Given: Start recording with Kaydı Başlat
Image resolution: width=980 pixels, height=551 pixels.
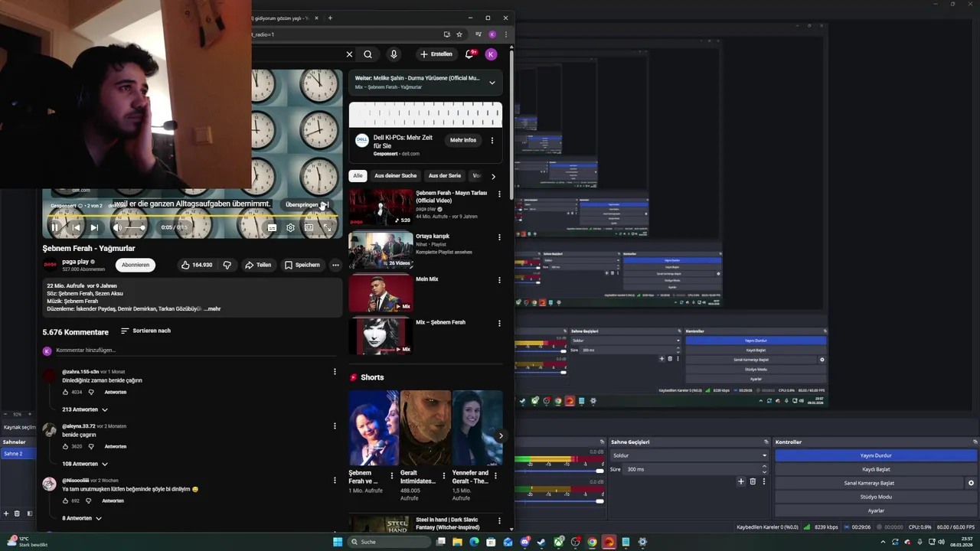Looking at the screenshot, I should coord(876,469).
